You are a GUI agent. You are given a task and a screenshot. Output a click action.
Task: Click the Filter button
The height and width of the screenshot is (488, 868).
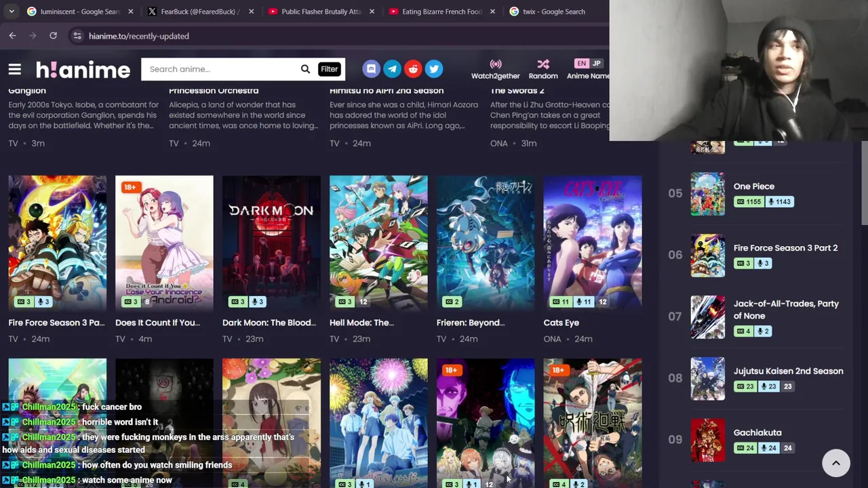(329, 69)
